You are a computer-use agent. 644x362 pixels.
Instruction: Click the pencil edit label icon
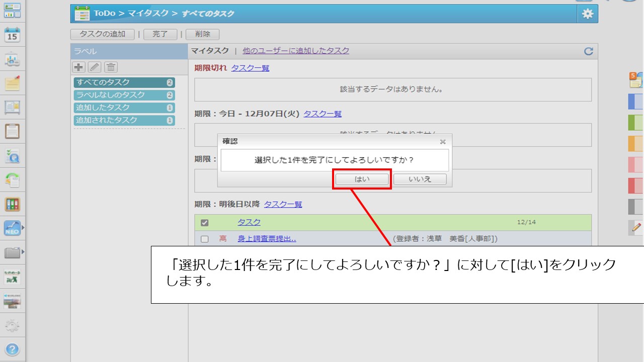(95, 67)
